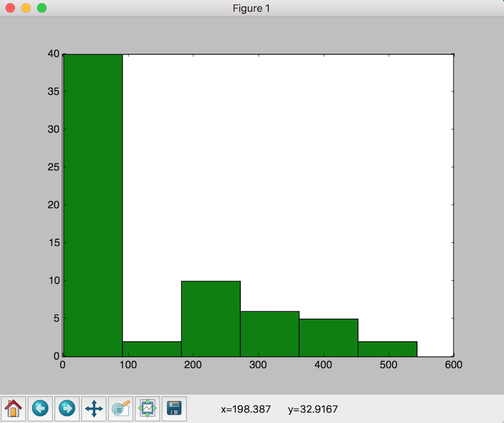Click the x-axis label 200
The height and width of the screenshot is (423, 504).
193,365
